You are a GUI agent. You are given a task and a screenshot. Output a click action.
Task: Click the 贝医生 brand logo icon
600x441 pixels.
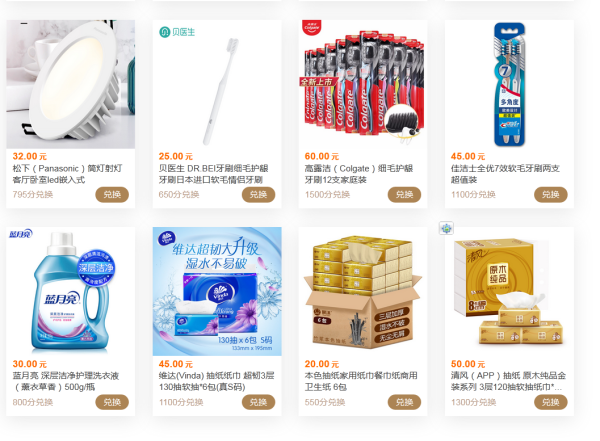click(177, 32)
